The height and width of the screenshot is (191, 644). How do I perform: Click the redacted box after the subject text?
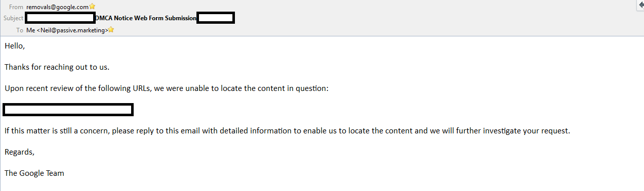pos(216,18)
